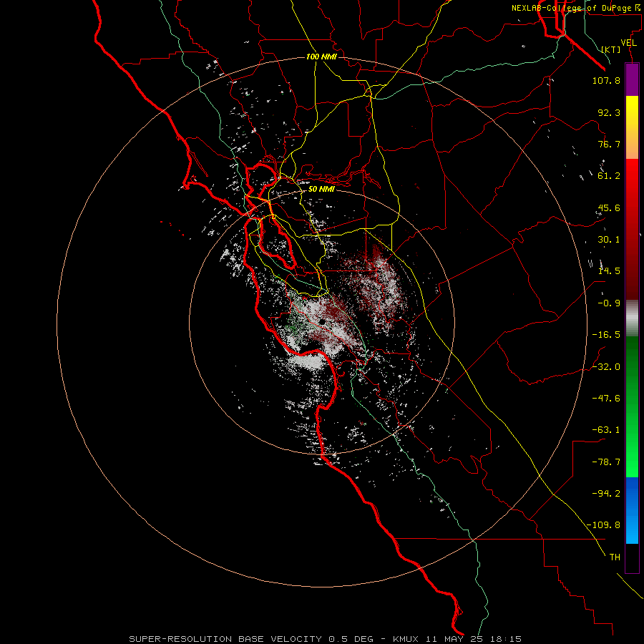
Task: Click the 50 NMI range ring label
Action: click(321, 190)
